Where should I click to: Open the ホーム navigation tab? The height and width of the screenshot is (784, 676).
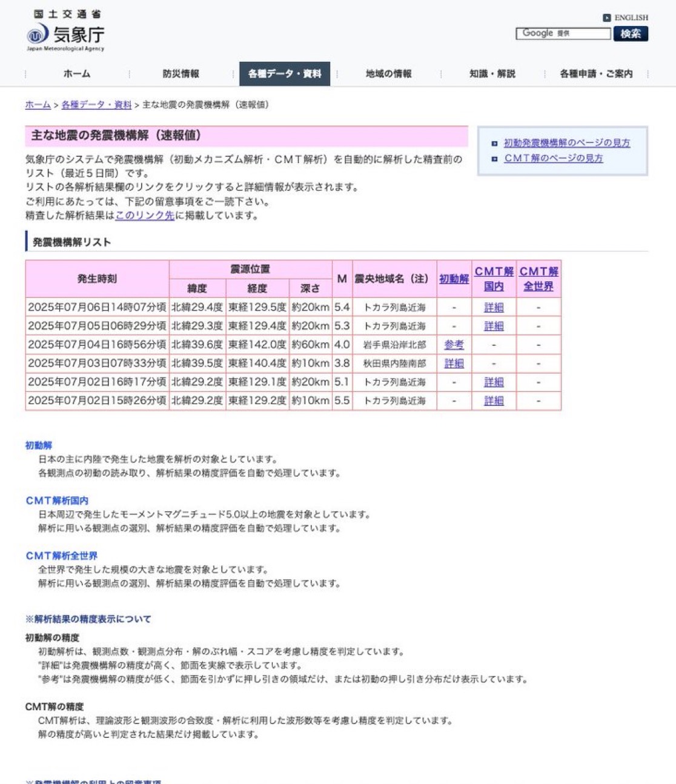click(77, 74)
